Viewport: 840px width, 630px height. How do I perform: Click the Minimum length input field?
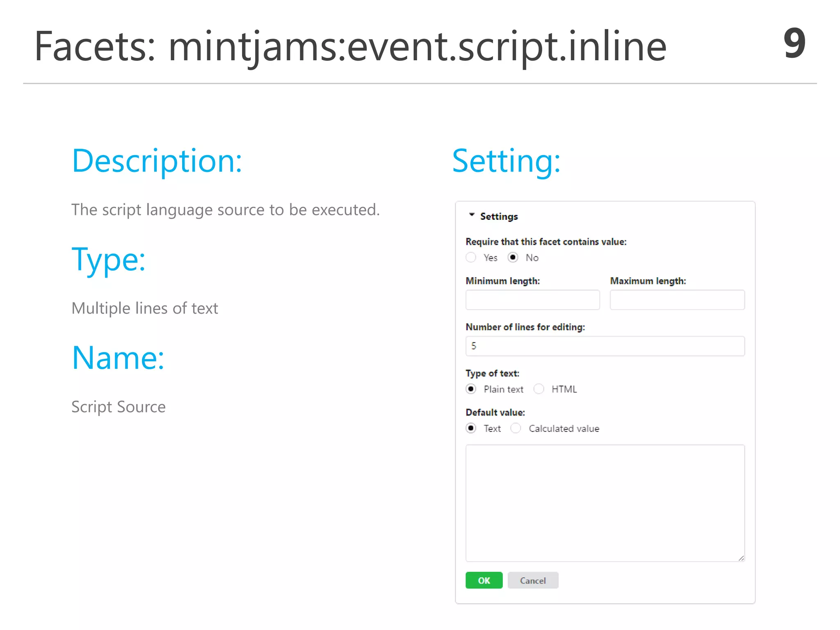[x=532, y=300]
